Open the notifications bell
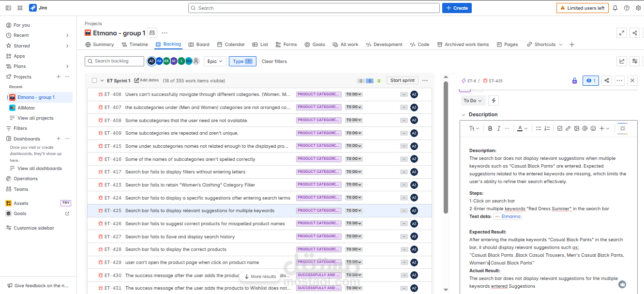 click(x=615, y=8)
